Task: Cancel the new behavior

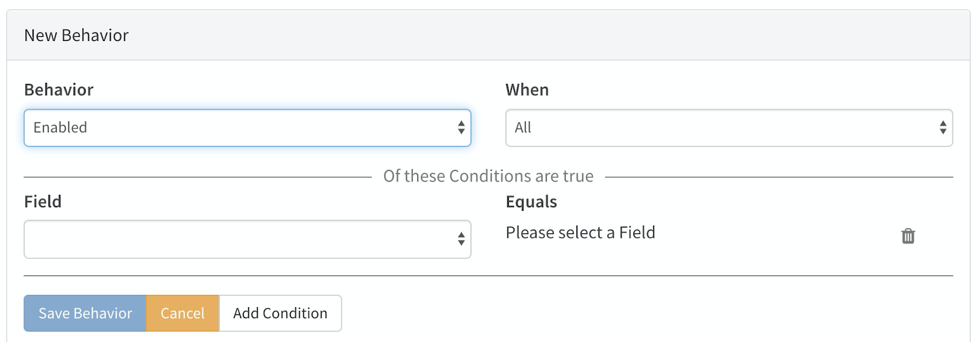Action: point(183,313)
